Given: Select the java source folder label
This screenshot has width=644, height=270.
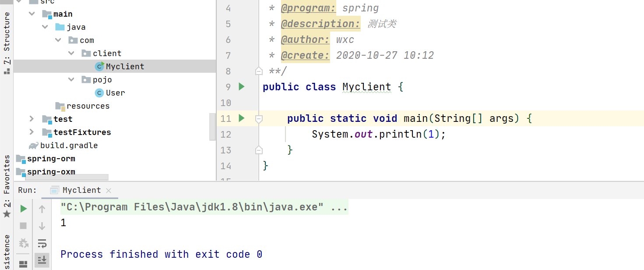Looking at the screenshot, I should pos(76,27).
